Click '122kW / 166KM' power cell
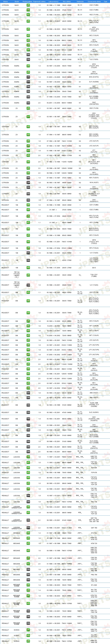110x644 pixels. tap(67, 173)
